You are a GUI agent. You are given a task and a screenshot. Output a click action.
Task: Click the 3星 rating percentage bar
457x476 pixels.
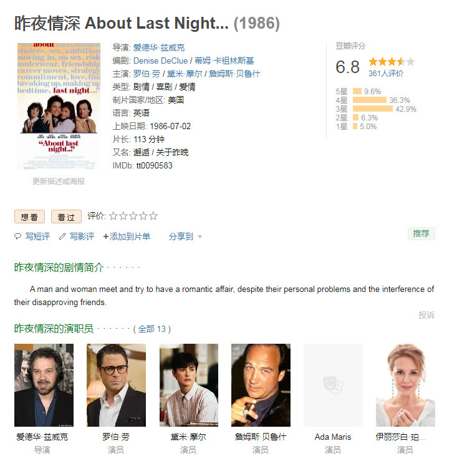pos(373,109)
